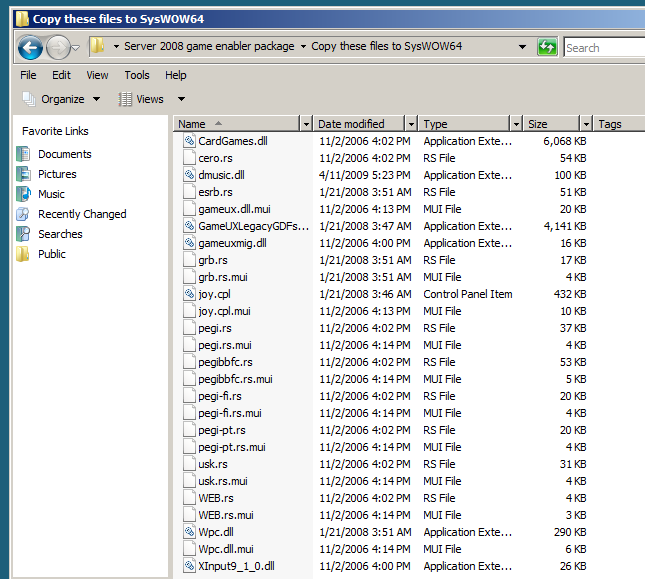Viewport: 645px width, 579px height.
Task: Click the Back navigation arrow button
Action: tap(30, 47)
